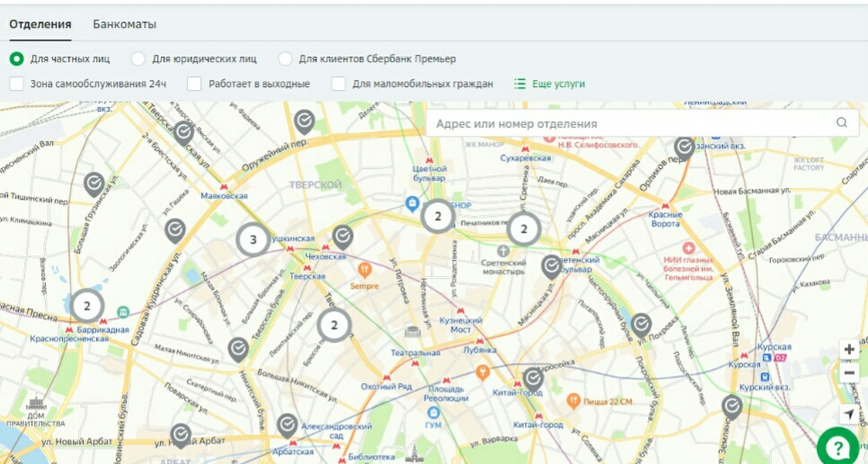Viewport: 868px width, 464px height.
Task: Open the green help question mark button
Action: click(x=837, y=447)
